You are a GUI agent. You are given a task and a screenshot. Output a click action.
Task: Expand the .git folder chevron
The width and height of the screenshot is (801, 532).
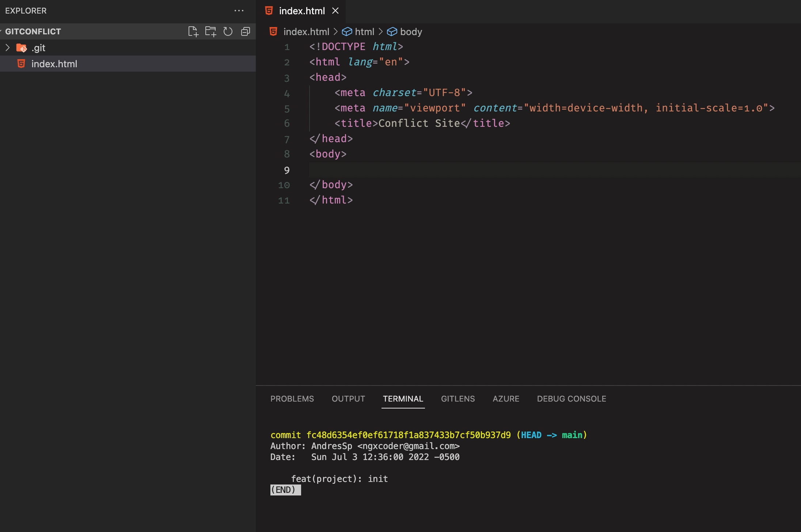pyautogui.click(x=7, y=47)
